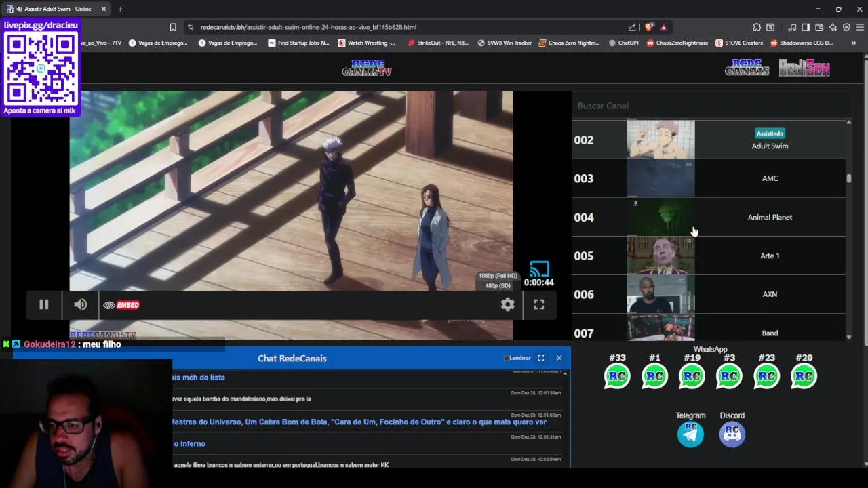Viewport: 868px width, 488px height.
Task: Open WhatsApp group #1 icon
Action: (654, 376)
